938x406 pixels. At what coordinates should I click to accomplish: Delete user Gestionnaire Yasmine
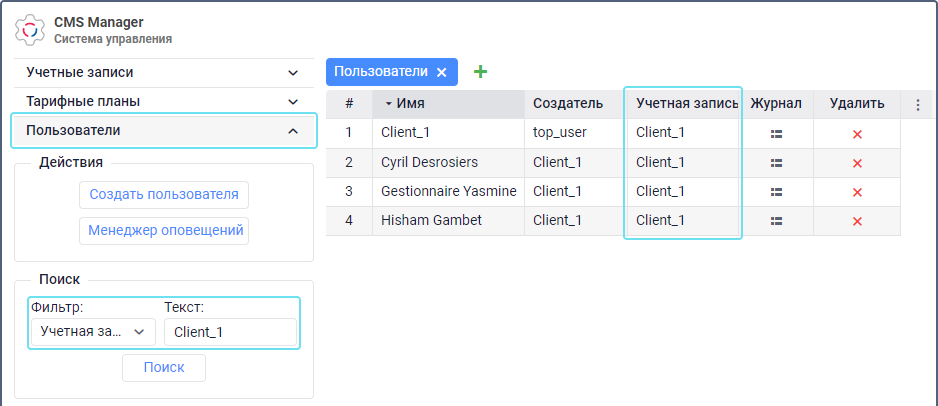(857, 192)
